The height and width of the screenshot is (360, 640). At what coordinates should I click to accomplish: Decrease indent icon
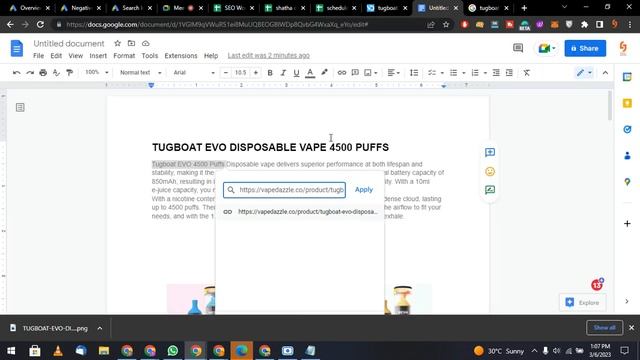coord(496,73)
